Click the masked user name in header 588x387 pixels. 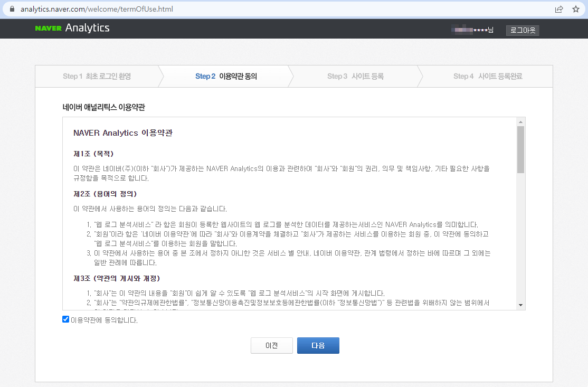(x=472, y=30)
